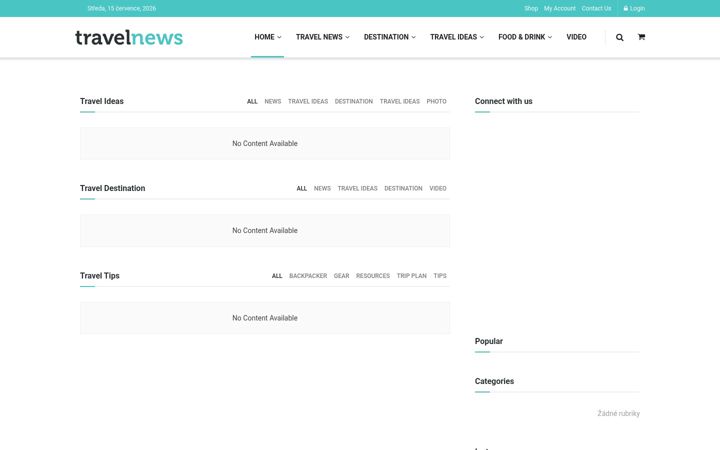The height and width of the screenshot is (450, 720).
Task: Open the search magnifier icon
Action: pos(619,37)
